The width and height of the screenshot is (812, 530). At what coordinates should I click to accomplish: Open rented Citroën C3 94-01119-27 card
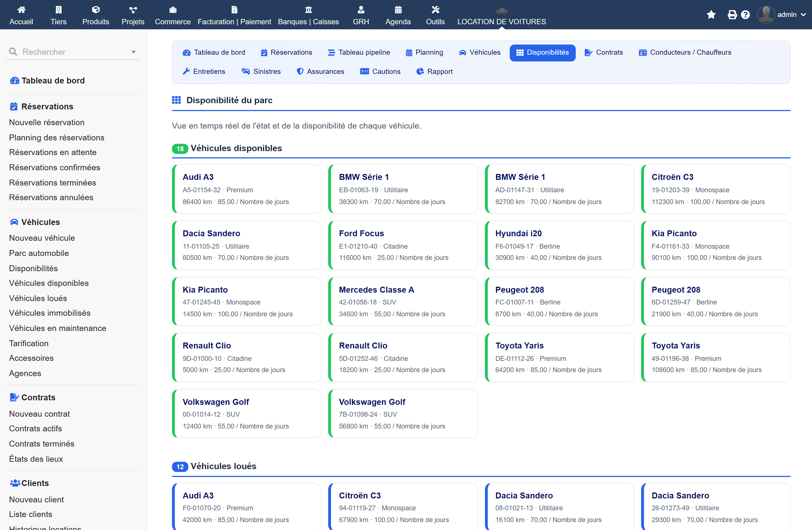point(403,506)
